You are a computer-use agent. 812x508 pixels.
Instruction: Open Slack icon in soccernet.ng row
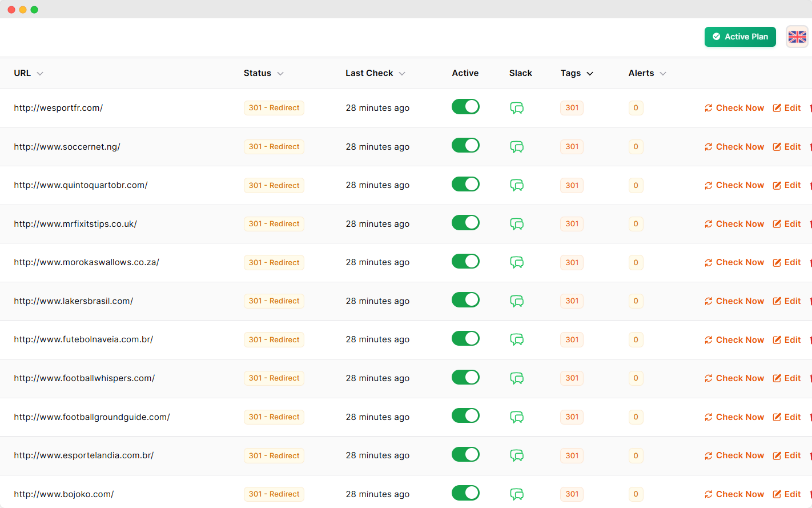(517, 147)
